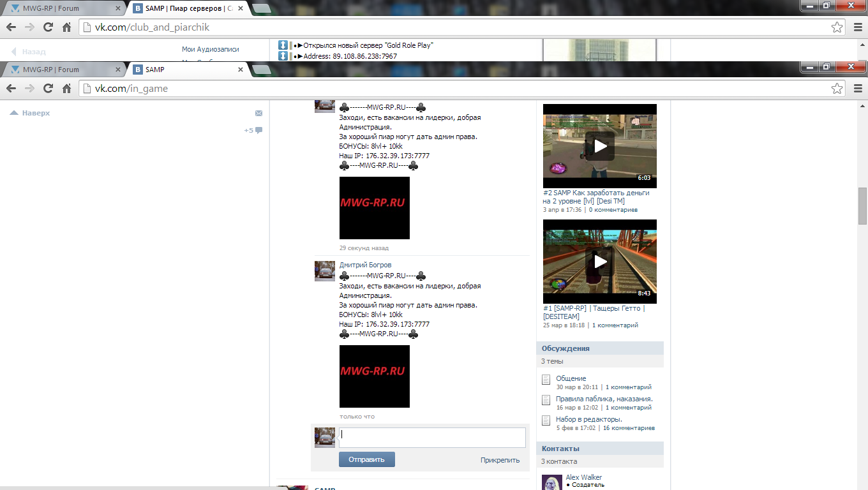Reload the vk.com/in_game page
The height and width of the screenshot is (490, 868).
[x=48, y=89]
